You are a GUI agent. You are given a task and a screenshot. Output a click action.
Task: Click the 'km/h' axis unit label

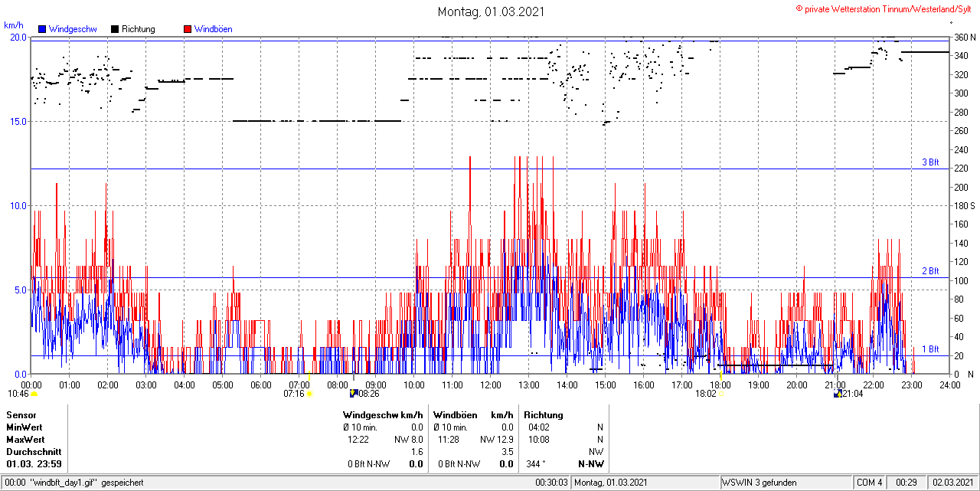tap(14, 25)
